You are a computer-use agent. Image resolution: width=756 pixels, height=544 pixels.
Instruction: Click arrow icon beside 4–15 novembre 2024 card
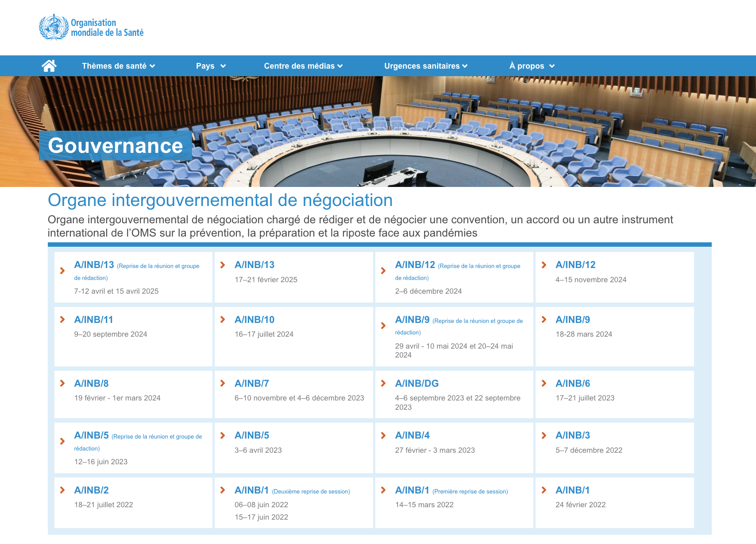tap(544, 265)
